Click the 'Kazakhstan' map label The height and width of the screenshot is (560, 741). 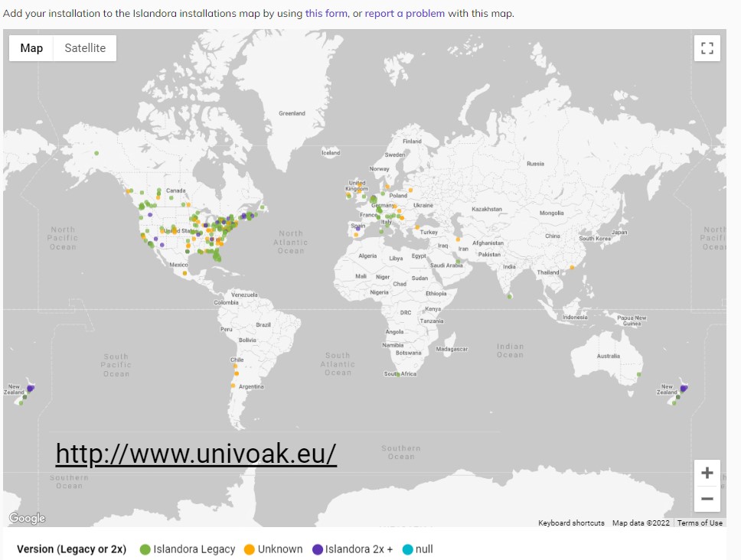point(487,209)
